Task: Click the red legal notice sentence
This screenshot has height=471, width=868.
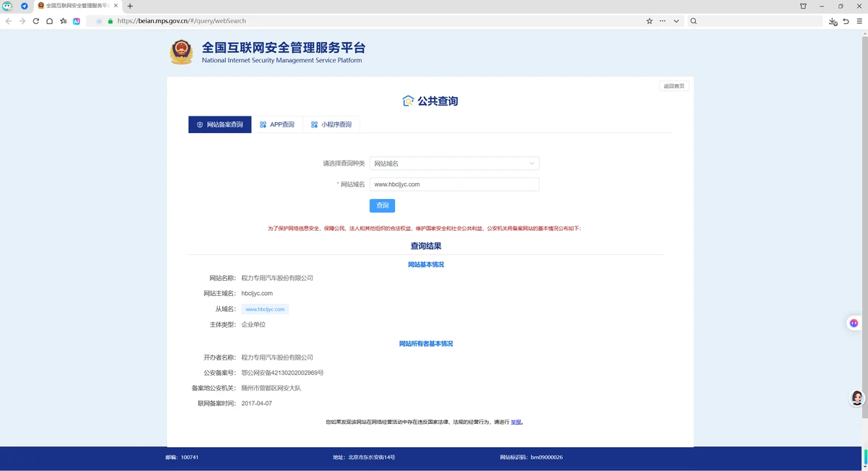Action: (x=425, y=229)
